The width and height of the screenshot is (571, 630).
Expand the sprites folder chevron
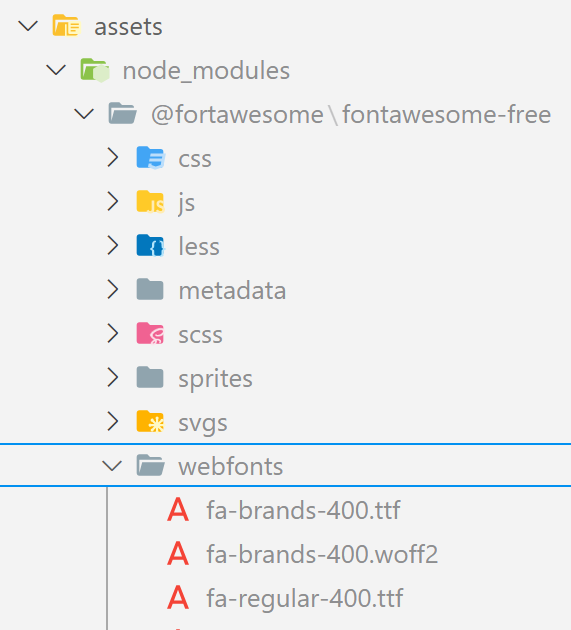113,377
